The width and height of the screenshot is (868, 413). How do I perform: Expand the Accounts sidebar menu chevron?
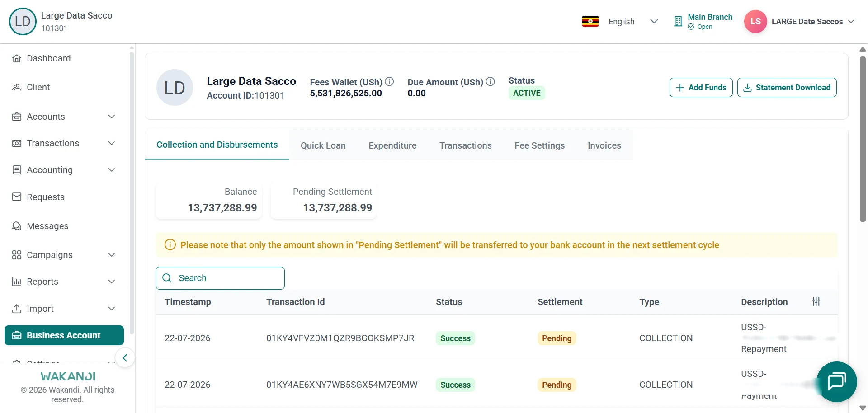112,117
